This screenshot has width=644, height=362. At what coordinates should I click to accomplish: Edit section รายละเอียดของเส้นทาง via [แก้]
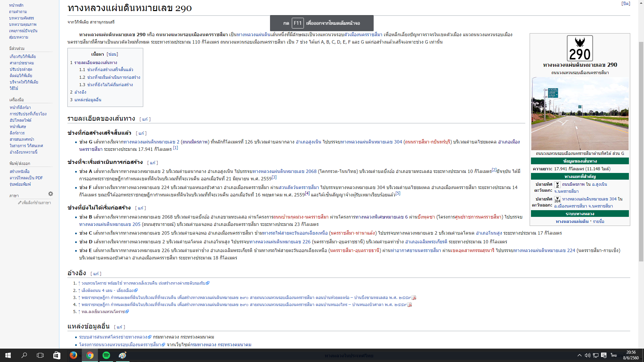[x=145, y=119]
